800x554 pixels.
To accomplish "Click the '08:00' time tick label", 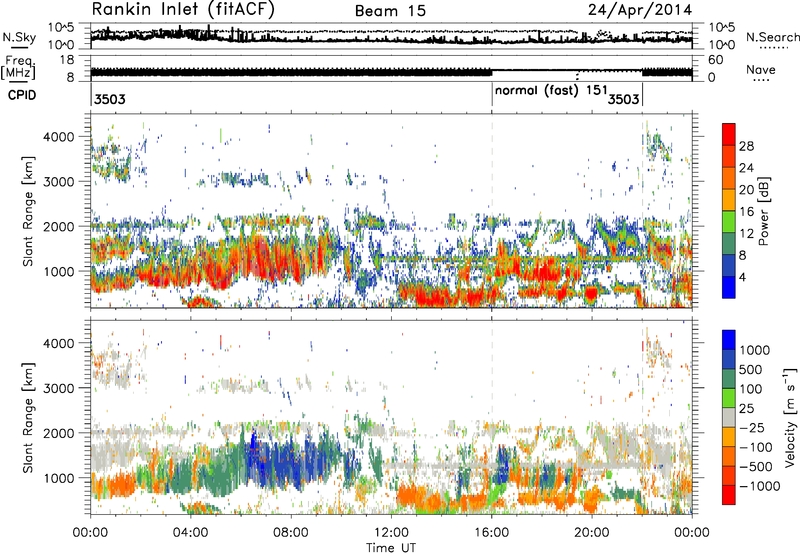I will [x=290, y=533].
